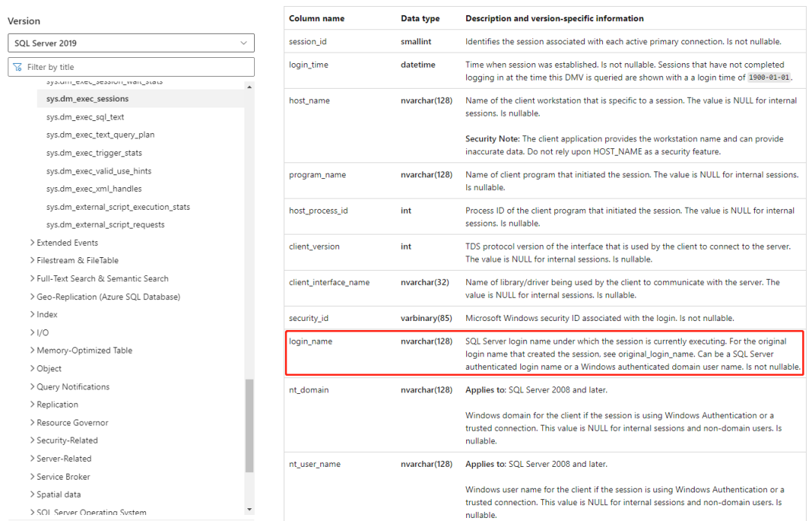Click the chevron next to I/O
The height and width of the screenshot is (521, 812).
click(x=32, y=332)
